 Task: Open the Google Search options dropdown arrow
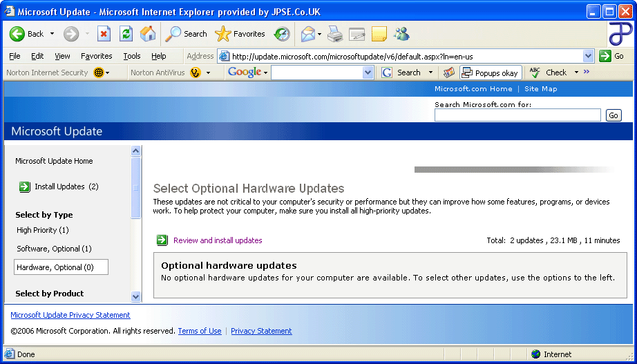(430, 73)
